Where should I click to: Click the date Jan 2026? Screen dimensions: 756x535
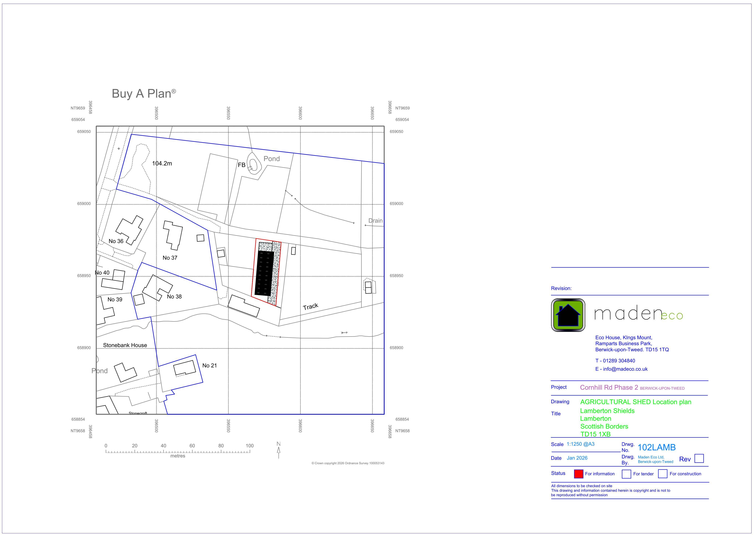[577, 458]
